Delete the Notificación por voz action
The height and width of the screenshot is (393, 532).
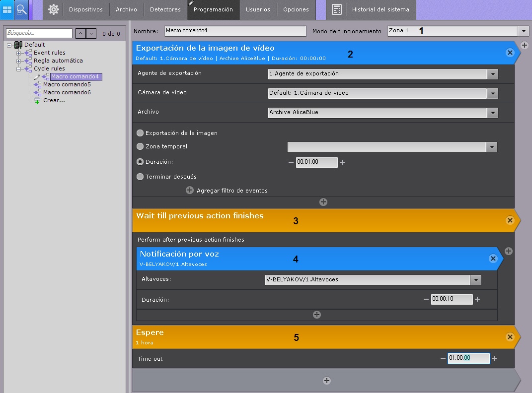(493, 259)
